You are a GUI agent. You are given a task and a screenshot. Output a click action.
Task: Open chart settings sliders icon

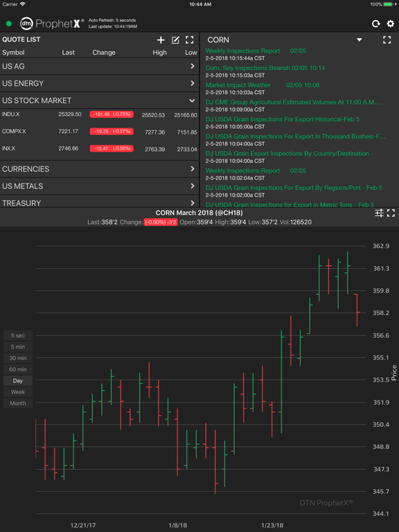tap(379, 213)
